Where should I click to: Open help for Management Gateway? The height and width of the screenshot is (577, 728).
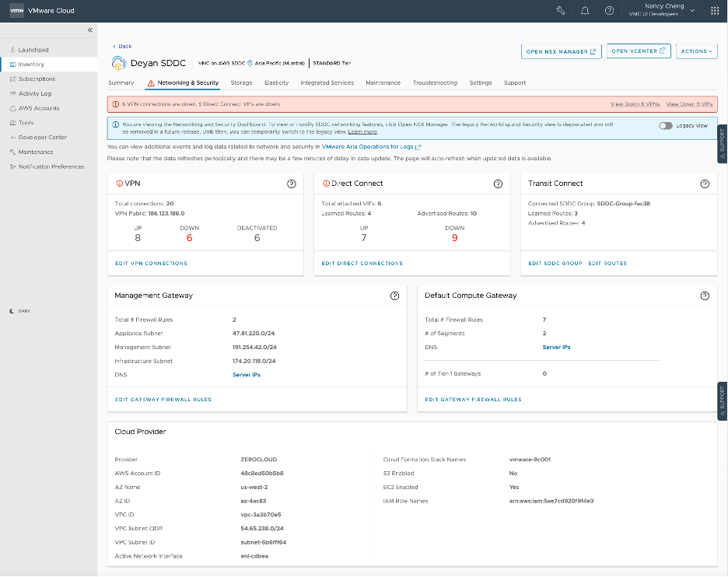[x=394, y=295]
